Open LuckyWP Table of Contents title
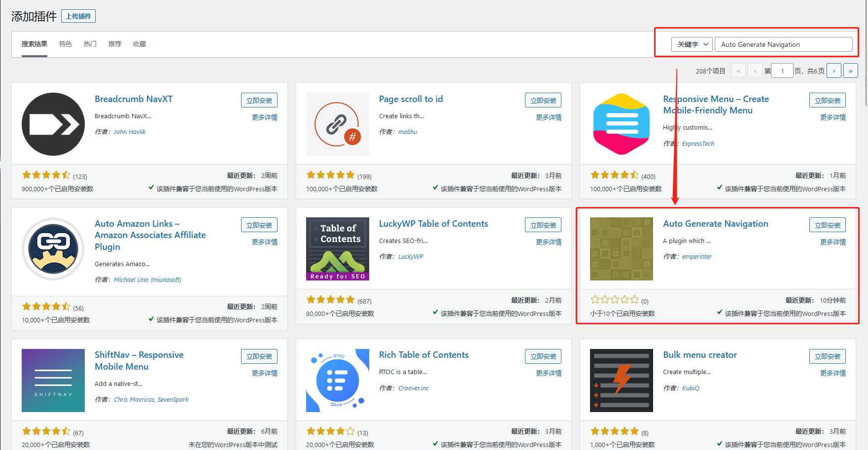 pyautogui.click(x=433, y=224)
